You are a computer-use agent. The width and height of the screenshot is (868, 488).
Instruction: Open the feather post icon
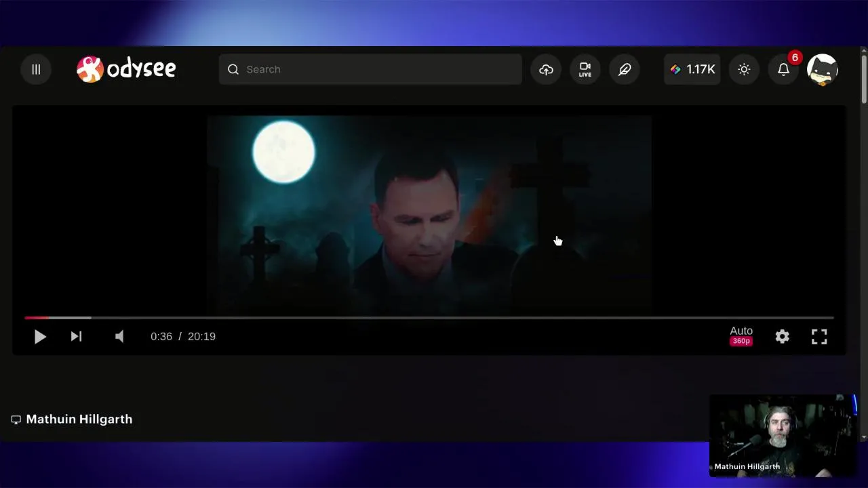point(625,69)
